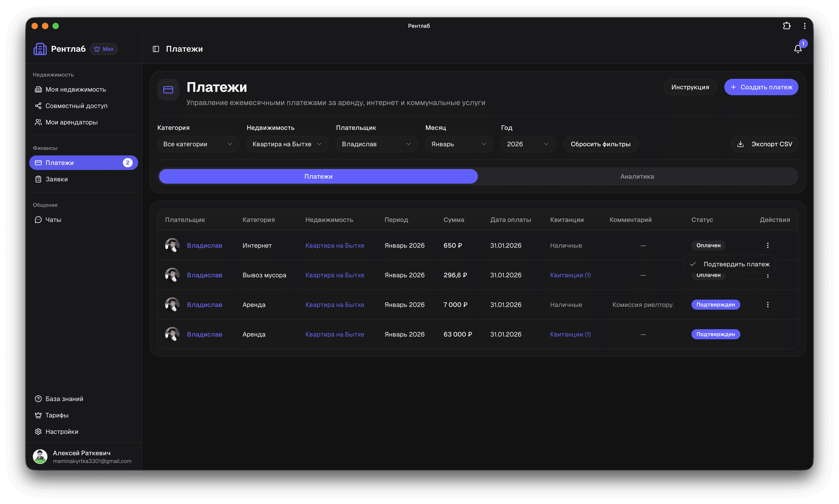Click the notifications bell icon
The width and height of the screenshot is (839, 504).
(798, 49)
